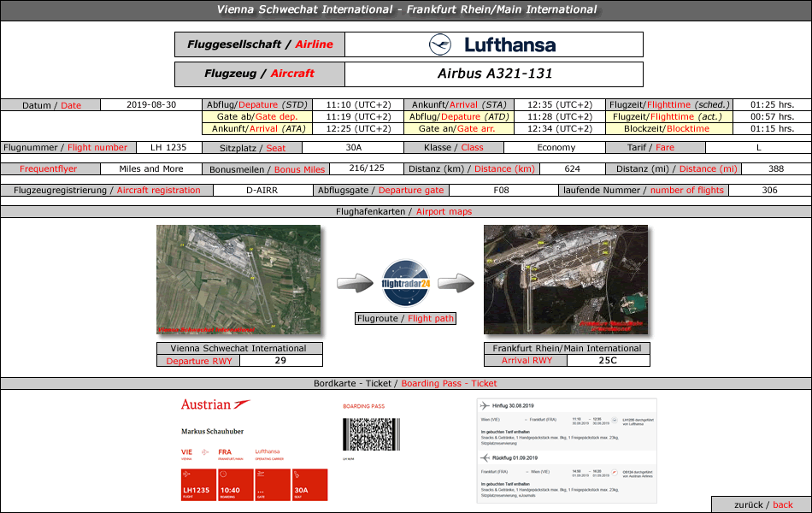Image resolution: width=812 pixels, height=513 pixels.
Task: Select the Miles and More frequent flyer value
Action: point(151,169)
